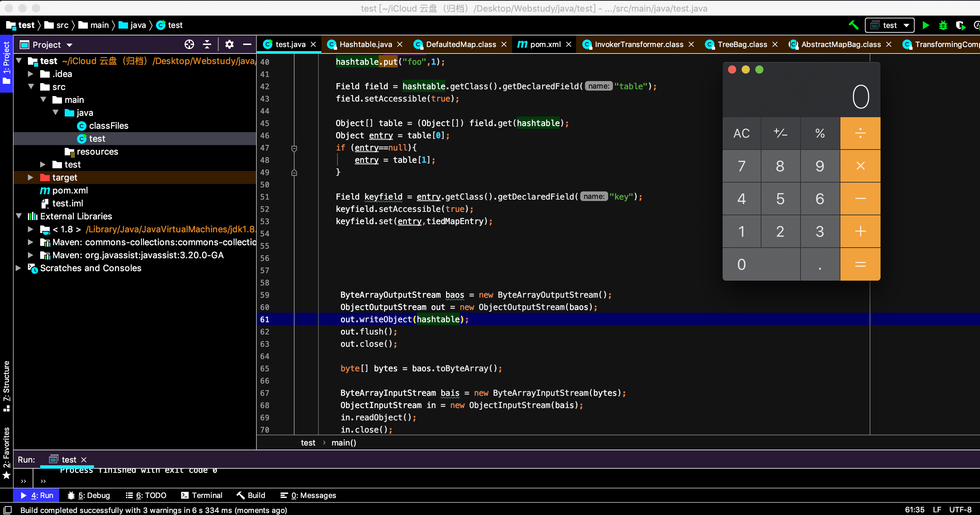The image size is (980, 515).
Task: Toggle the Project sidebar tool window
Action: pyautogui.click(x=6, y=63)
